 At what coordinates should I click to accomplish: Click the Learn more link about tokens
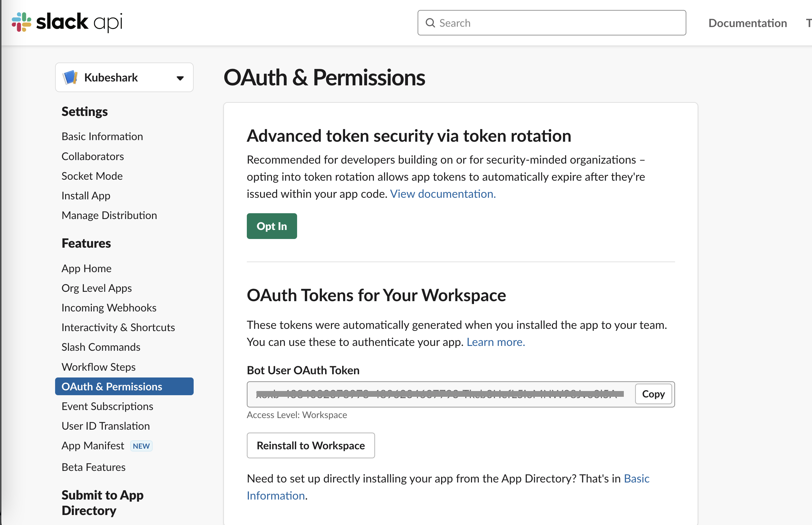coord(495,342)
